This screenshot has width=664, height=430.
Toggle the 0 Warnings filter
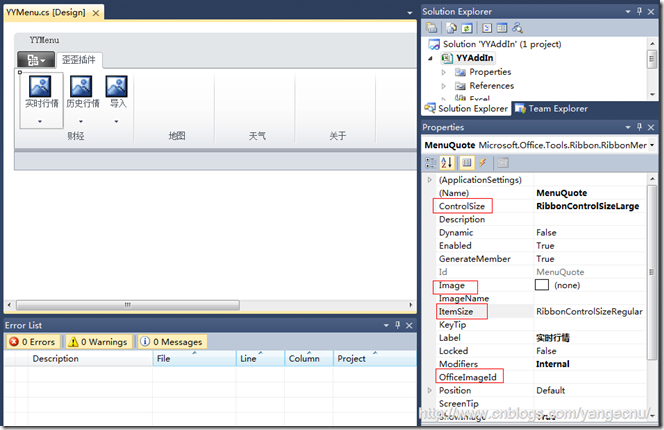98,341
